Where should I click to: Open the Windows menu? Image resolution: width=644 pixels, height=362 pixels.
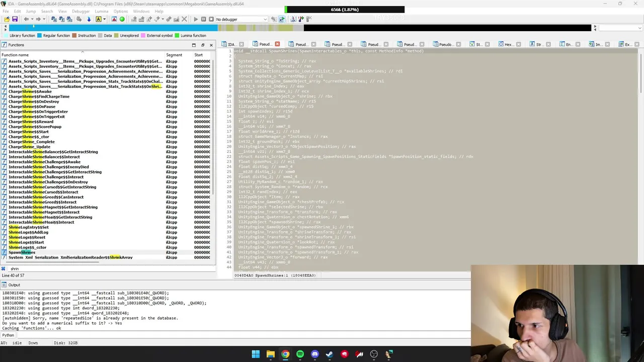[141, 11]
